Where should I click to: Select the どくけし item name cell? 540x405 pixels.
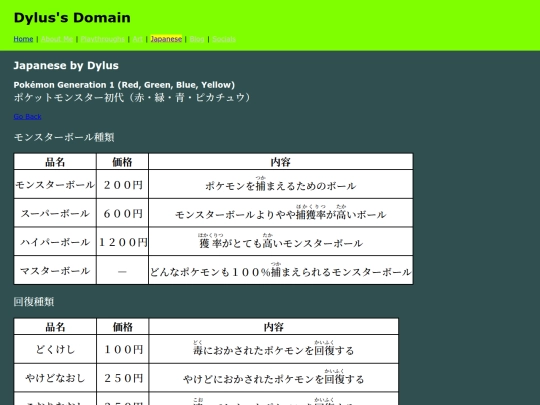coord(55,349)
